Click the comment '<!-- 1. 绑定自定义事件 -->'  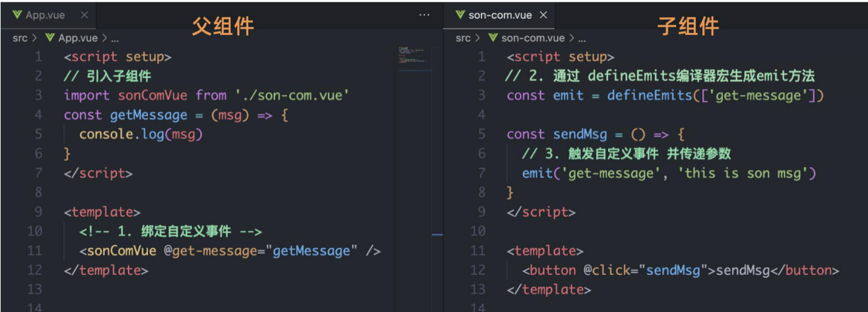(x=170, y=232)
